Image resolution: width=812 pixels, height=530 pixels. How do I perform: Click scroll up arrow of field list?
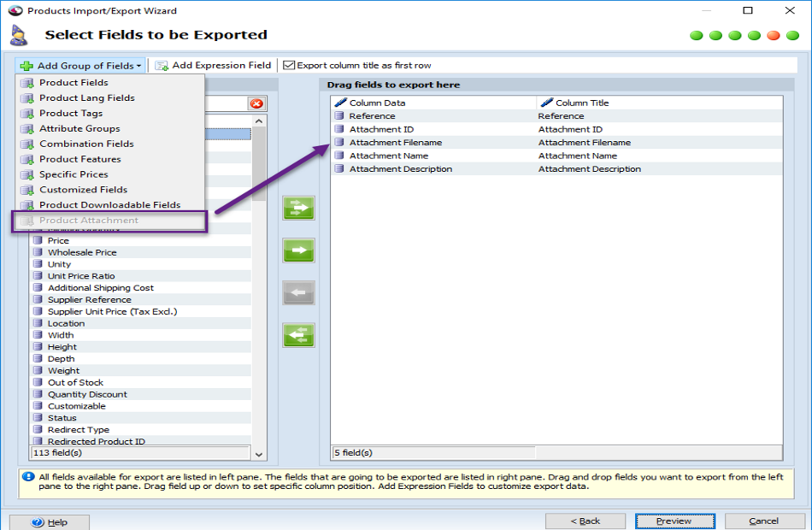coord(259,121)
